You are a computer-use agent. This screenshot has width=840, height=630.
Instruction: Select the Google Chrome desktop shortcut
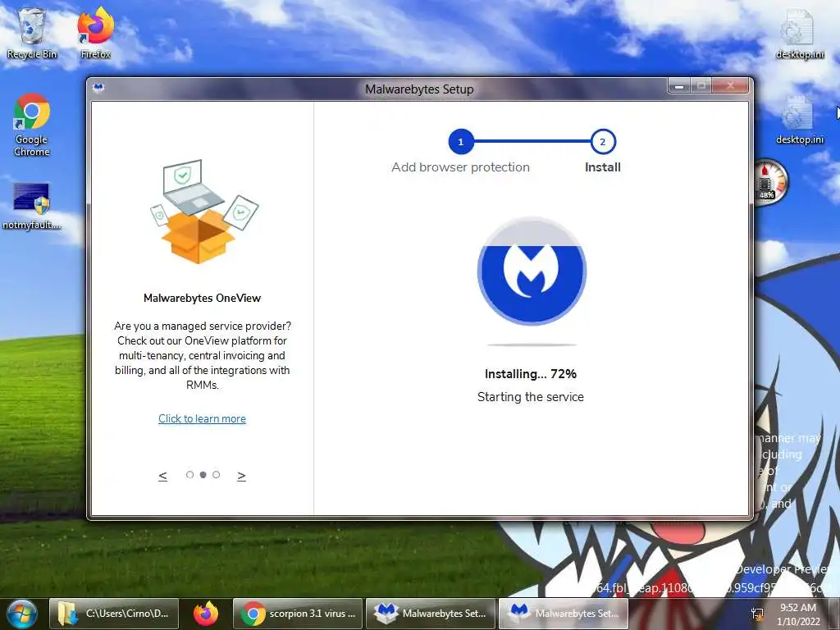point(32,125)
